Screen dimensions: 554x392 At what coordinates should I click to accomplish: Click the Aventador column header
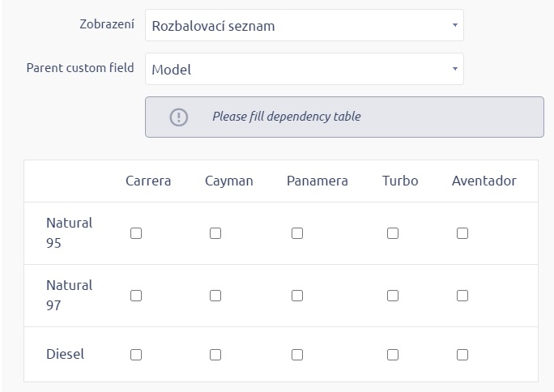[x=484, y=181]
